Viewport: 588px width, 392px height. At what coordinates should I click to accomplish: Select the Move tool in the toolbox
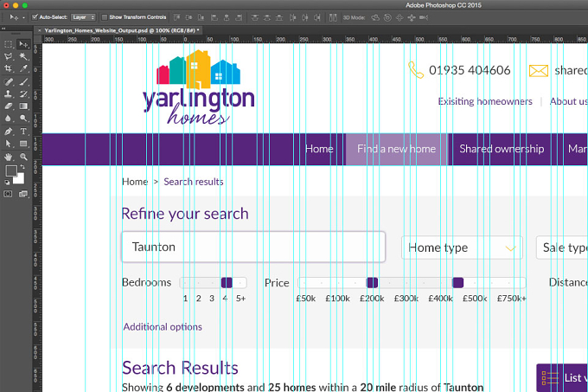[23, 45]
